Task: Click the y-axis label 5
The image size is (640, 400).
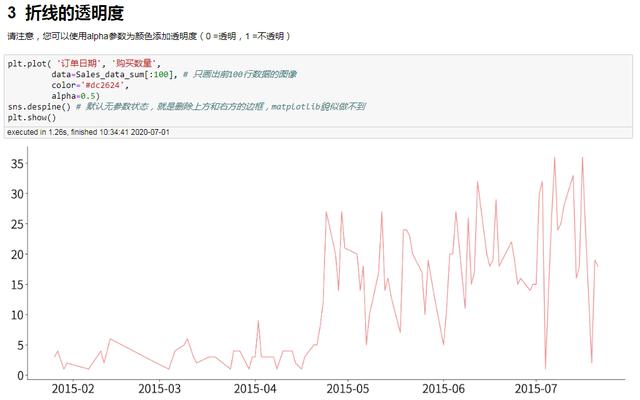Action: tap(21, 345)
